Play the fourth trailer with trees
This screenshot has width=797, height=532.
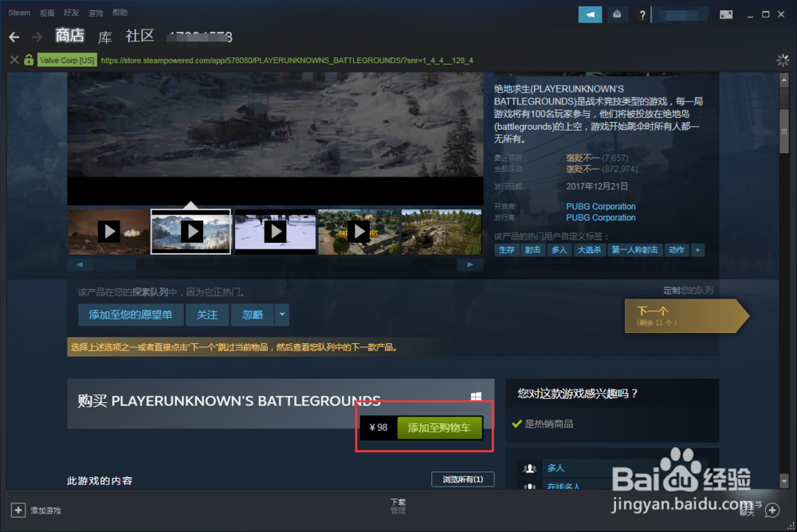tap(359, 232)
